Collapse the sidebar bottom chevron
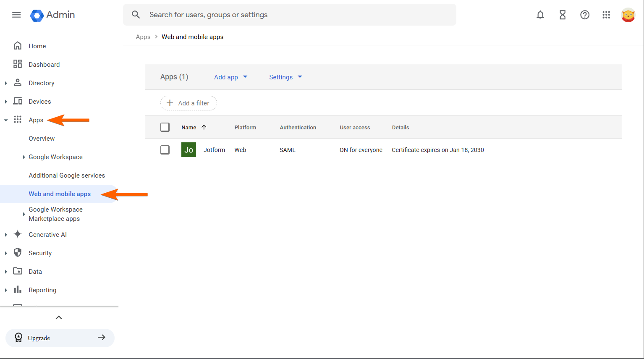The width and height of the screenshot is (644, 359). 59,317
